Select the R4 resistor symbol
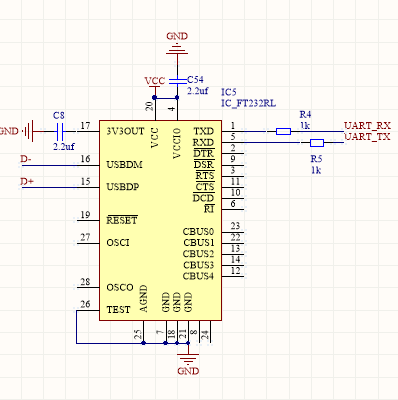Image resolution: width=398 pixels, height=400 pixels. [283, 132]
